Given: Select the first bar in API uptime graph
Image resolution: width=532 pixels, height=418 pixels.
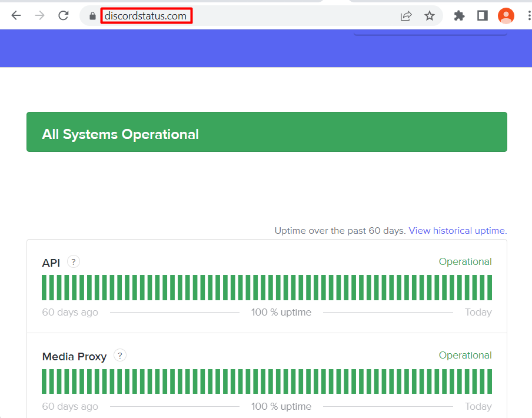Looking at the screenshot, I should 44,288.
